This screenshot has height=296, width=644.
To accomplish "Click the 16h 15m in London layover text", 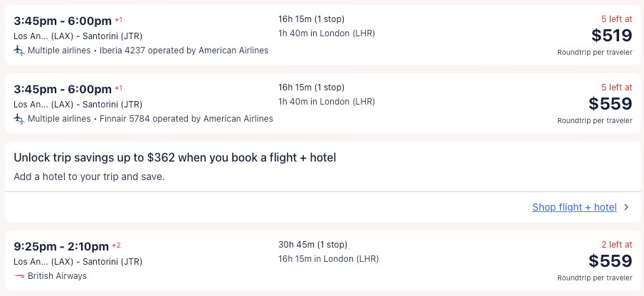I will click(x=328, y=258).
